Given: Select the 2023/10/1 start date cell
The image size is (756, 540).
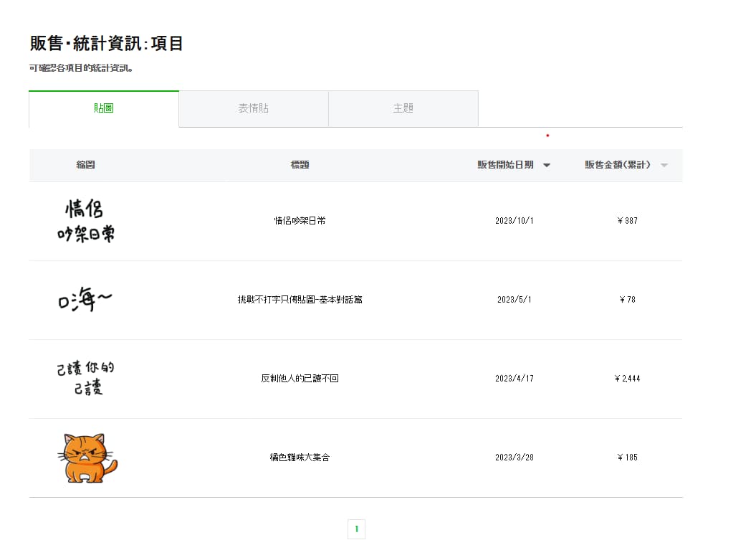Looking at the screenshot, I should (515, 221).
